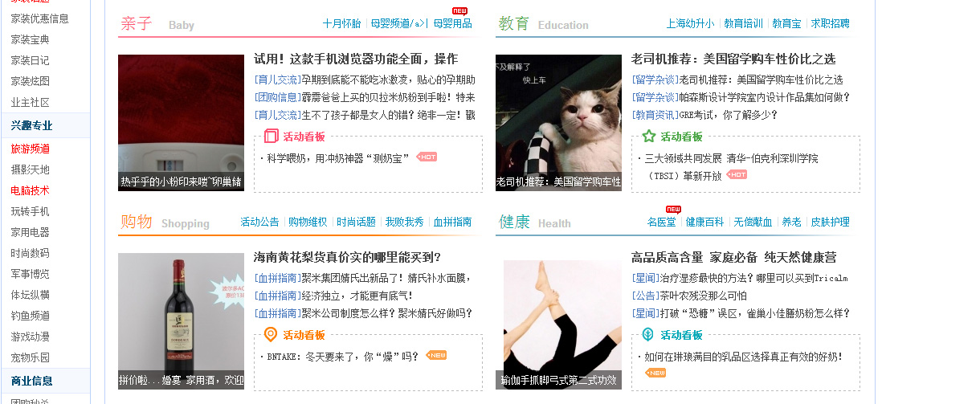This screenshot has width=980, height=404.
Task: Select 电脑技术 in left sidebar
Action: 31,190
